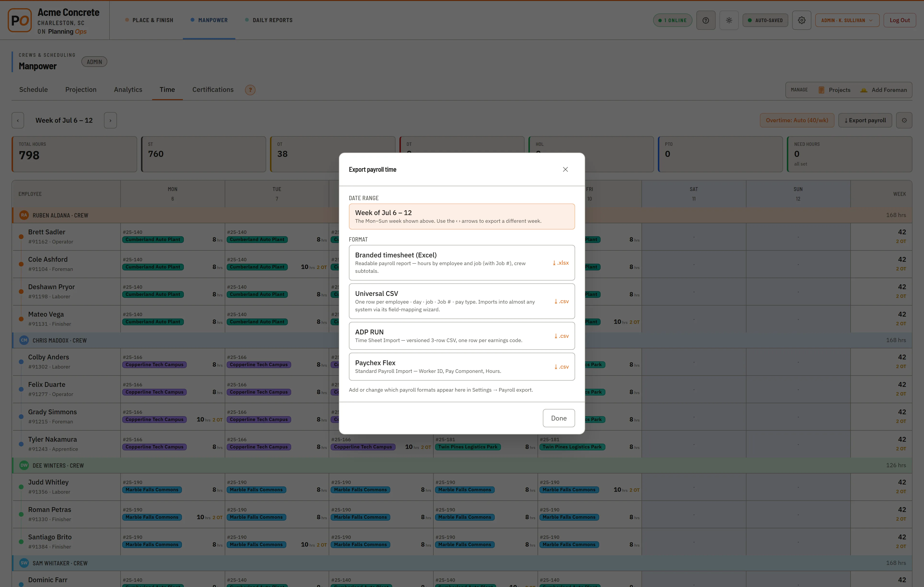Click Tyler Nakamura's Twin Pines Logistics Park Thursday tag

pos(468,447)
